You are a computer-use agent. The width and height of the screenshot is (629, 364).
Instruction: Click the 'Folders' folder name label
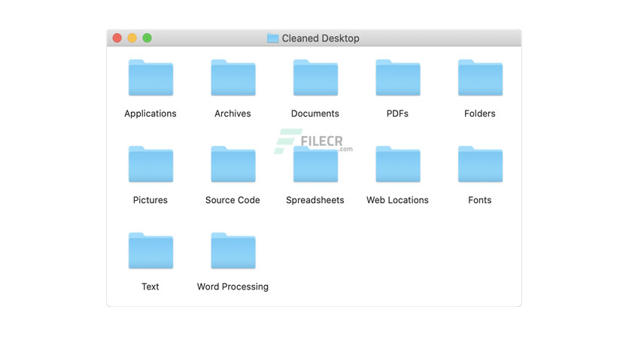480,114
